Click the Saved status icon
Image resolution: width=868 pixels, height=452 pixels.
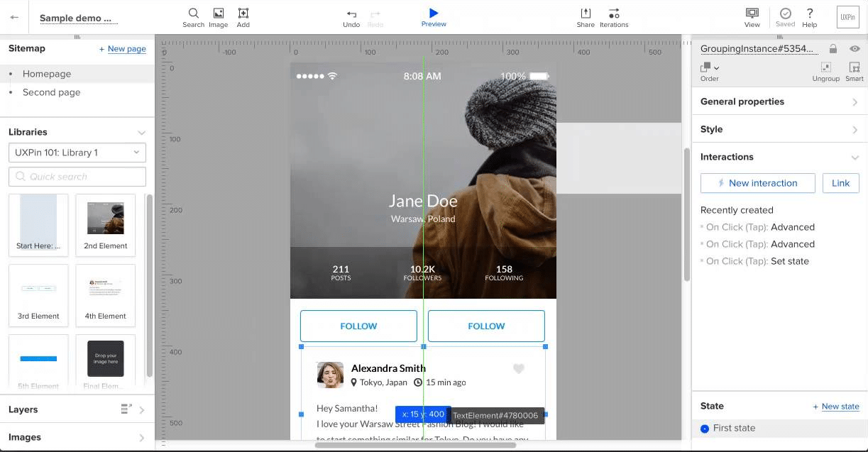[x=786, y=18]
